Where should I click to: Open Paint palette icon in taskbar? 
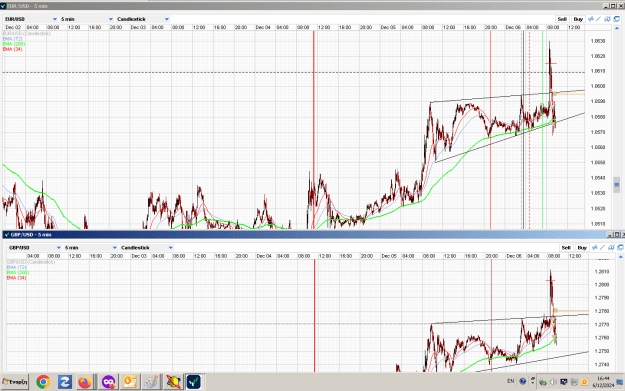[x=151, y=382]
